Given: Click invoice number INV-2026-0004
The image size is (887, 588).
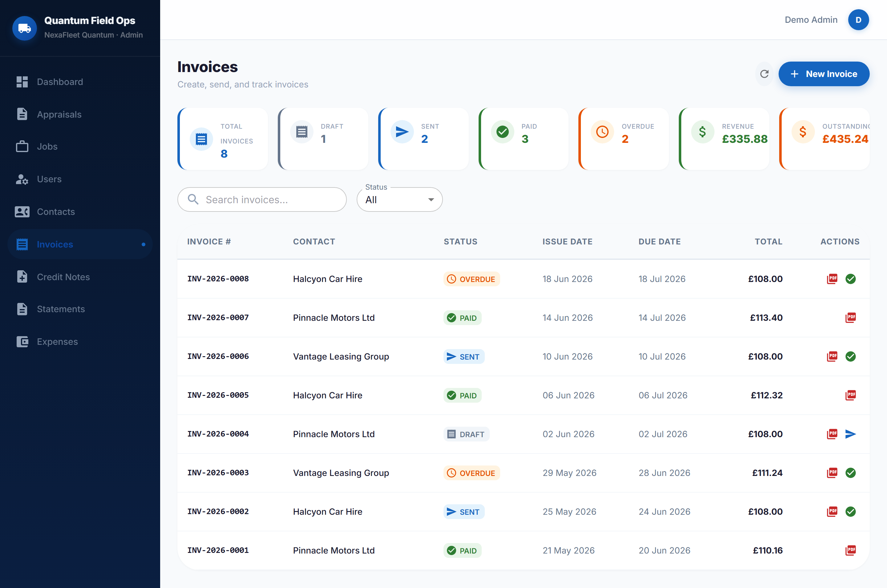Looking at the screenshot, I should 218,434.
